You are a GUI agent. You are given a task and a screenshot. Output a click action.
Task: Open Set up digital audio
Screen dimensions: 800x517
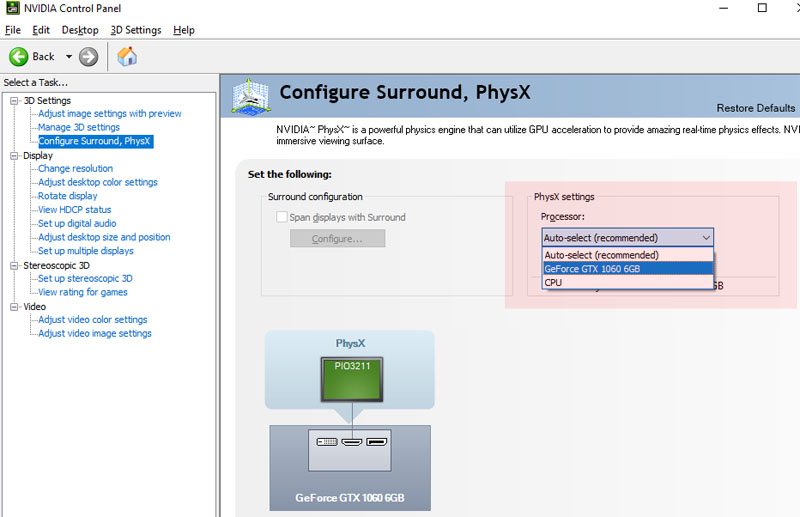pos(77,224)
